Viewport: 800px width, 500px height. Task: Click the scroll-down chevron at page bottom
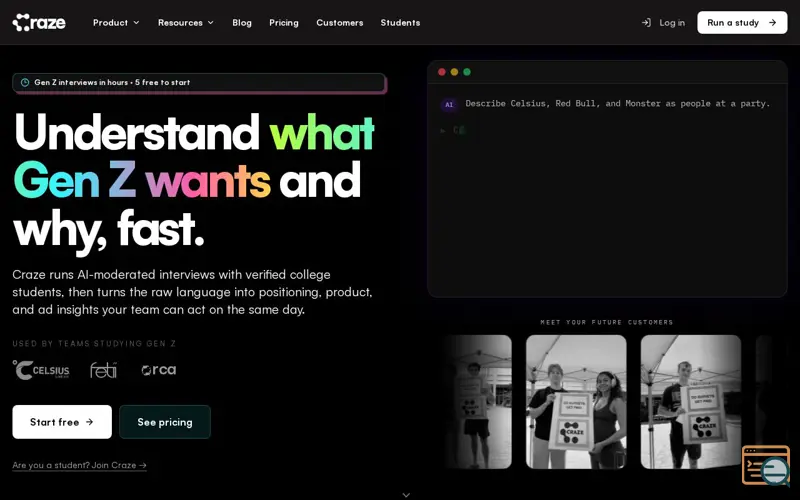coord(406,495)
